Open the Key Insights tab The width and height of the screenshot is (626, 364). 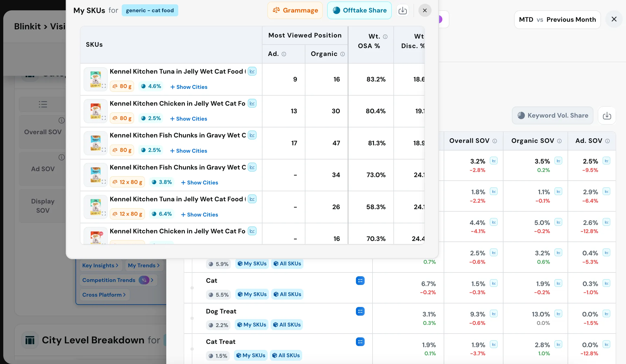pos(100,265)
